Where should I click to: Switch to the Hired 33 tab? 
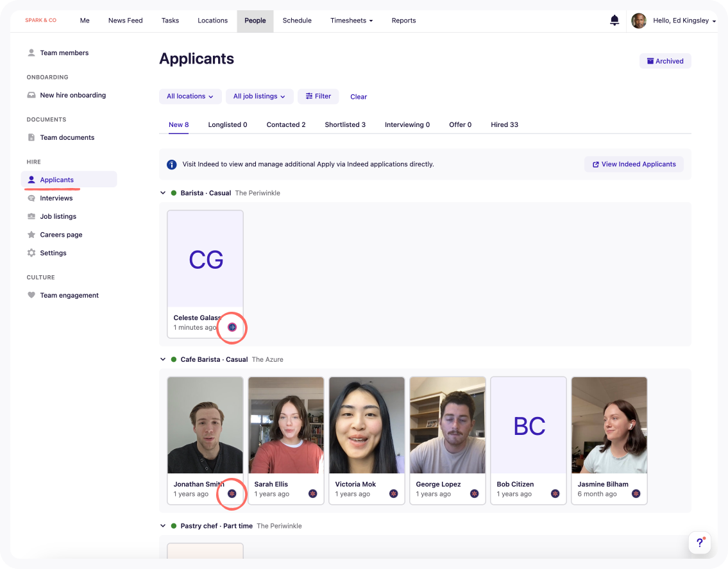(504, 124)
